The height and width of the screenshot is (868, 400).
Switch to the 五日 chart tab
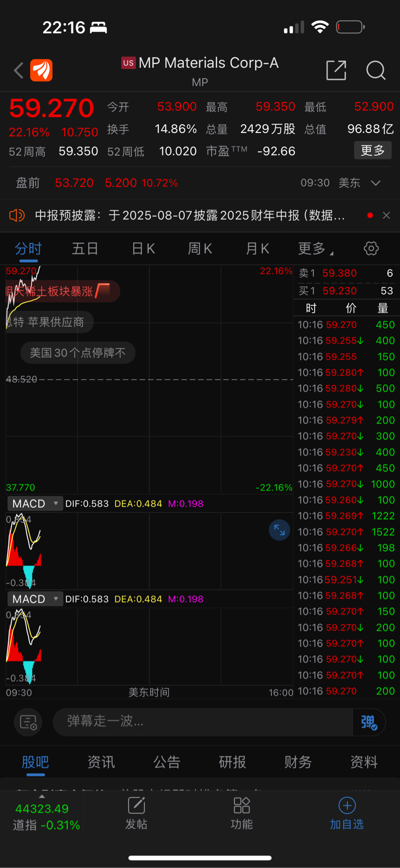(x=85, y=249)
